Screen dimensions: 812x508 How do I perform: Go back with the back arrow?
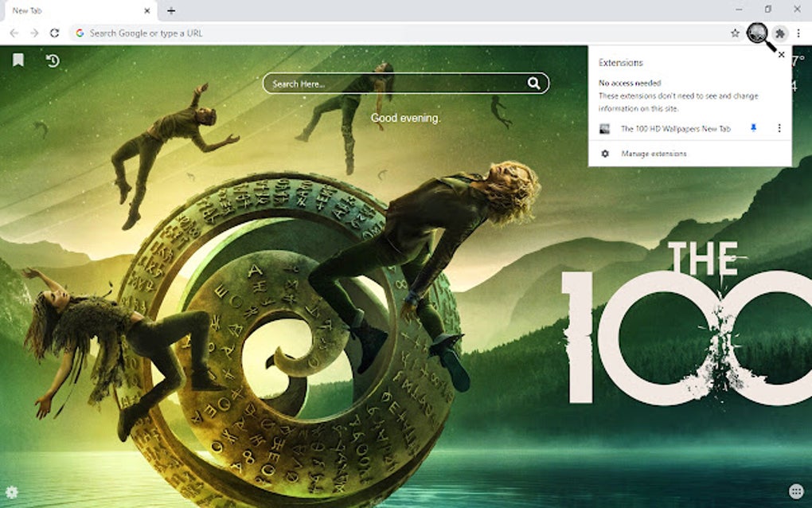tap(14, 33)
